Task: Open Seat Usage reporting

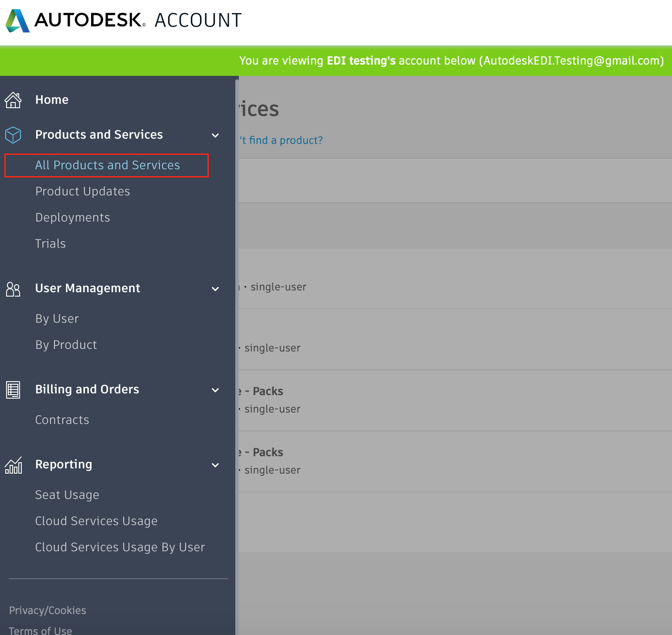Action: pos(67,495)
